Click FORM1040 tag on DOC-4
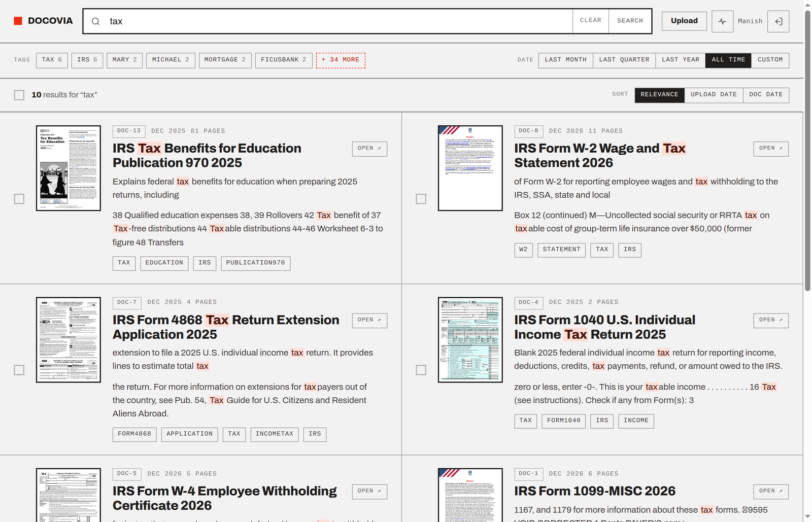 click(x=564, y=421)
